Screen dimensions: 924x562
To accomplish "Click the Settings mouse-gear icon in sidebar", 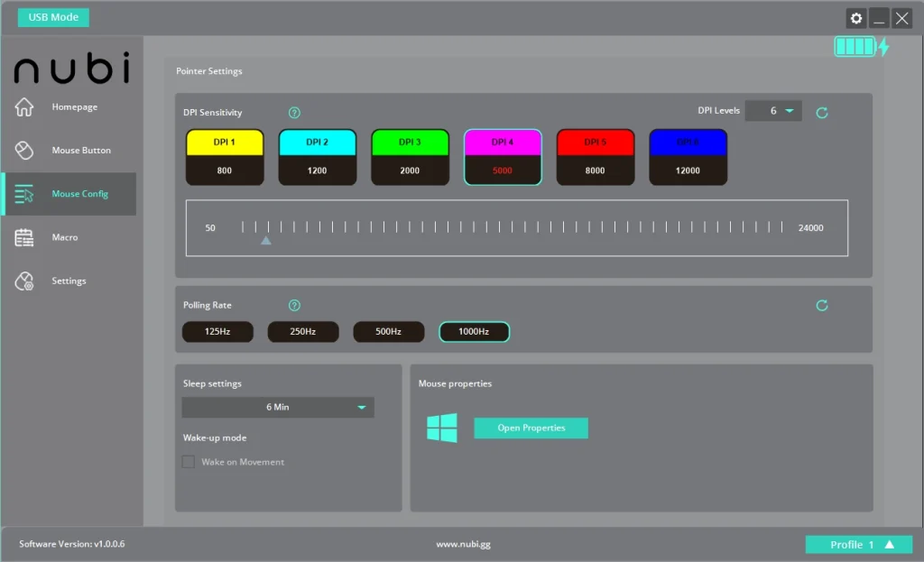I will (24, 281).
